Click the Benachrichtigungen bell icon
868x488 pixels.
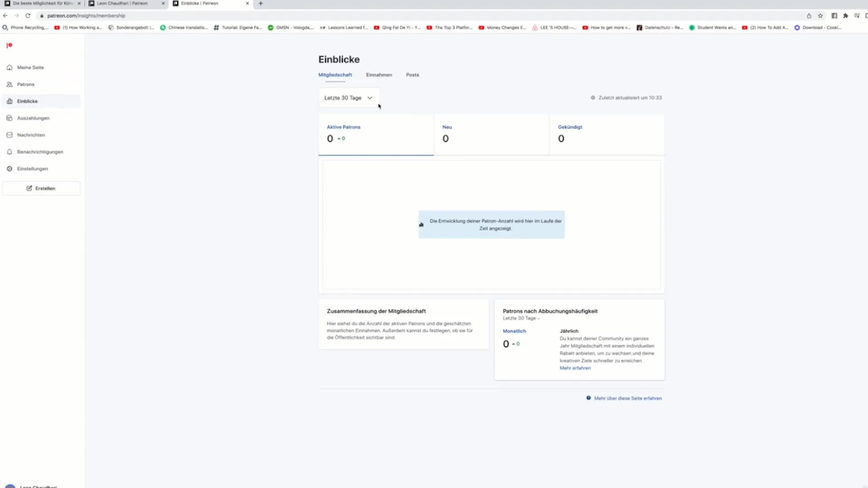click(9, 152)
